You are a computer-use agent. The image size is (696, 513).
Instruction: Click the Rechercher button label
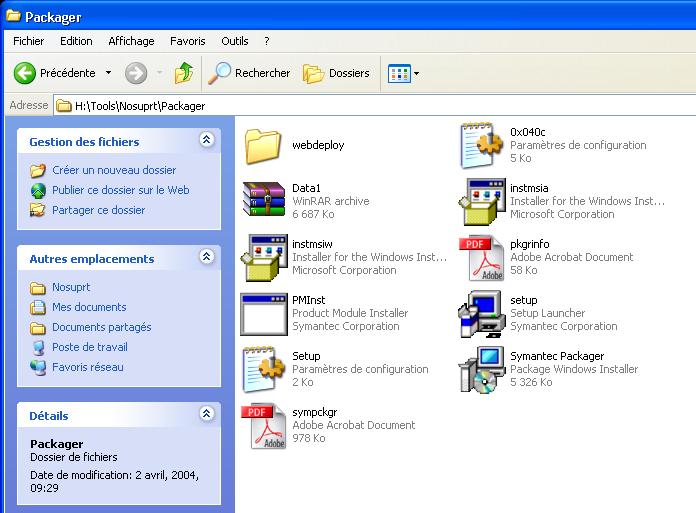[262, 73]
